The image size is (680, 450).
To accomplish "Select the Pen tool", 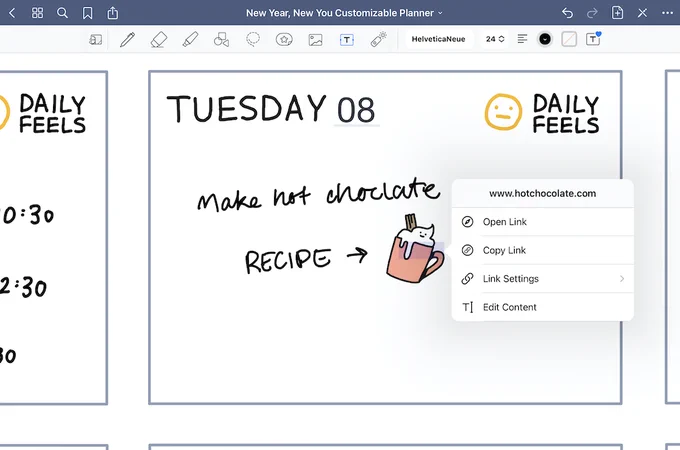I will pos(127,39).
